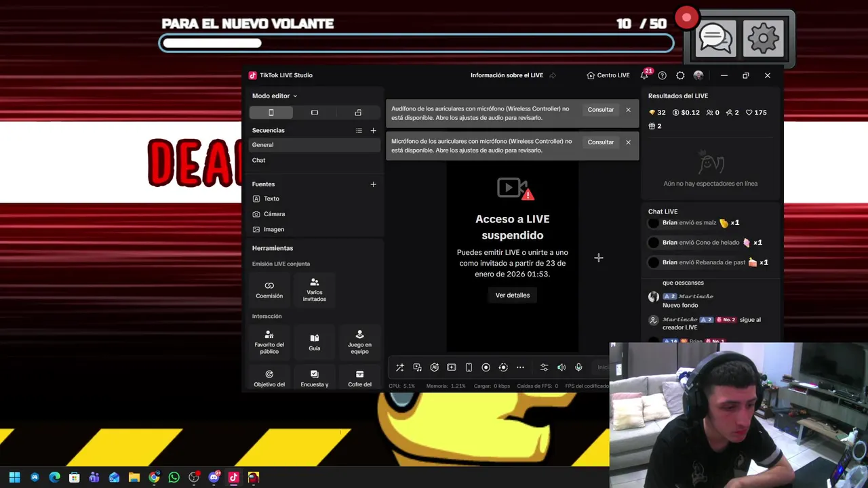Mute the speaker audio output
This screenshot has width=868, height=488.
(561, 367)
